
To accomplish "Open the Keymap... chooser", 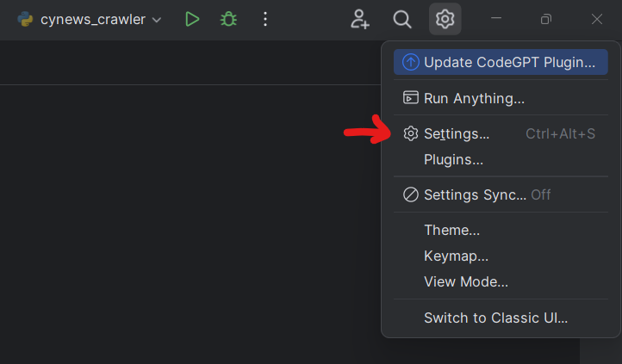I will 456,256.
